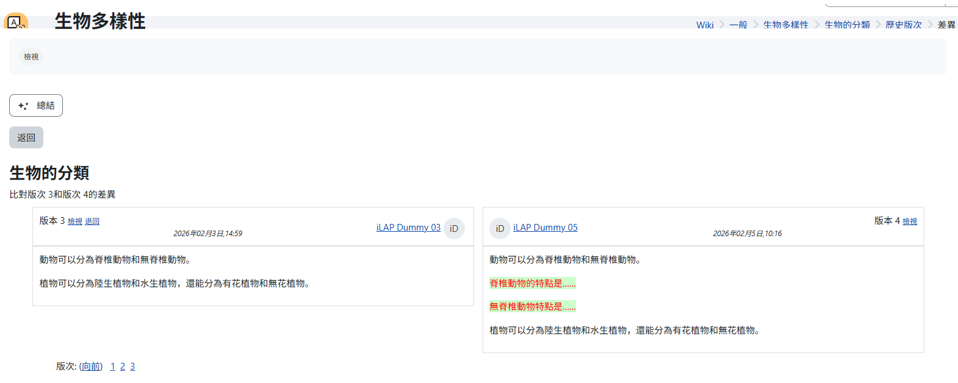Go to version 1 in pagination

click(x=112, y=367)
